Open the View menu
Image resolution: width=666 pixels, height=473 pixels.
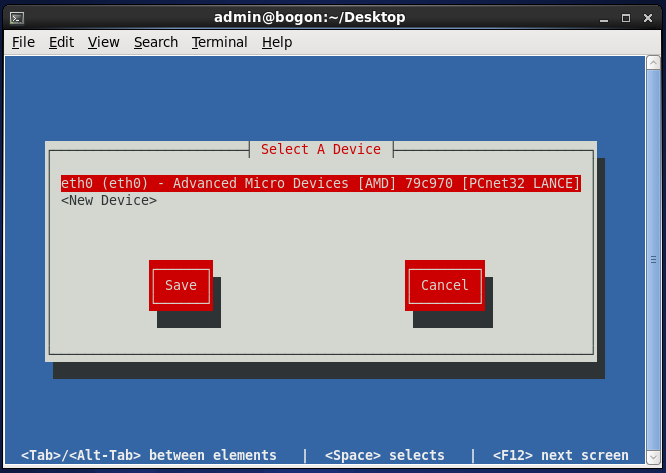point(103,42)
